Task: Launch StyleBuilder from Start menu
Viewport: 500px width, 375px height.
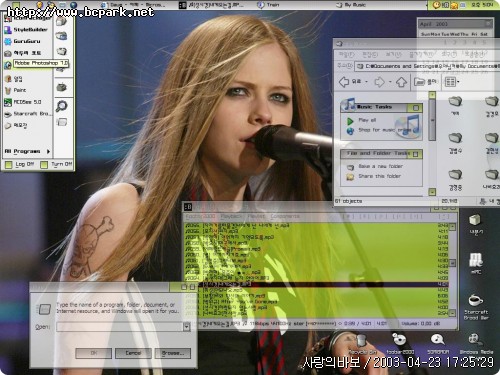Action: 26,30
